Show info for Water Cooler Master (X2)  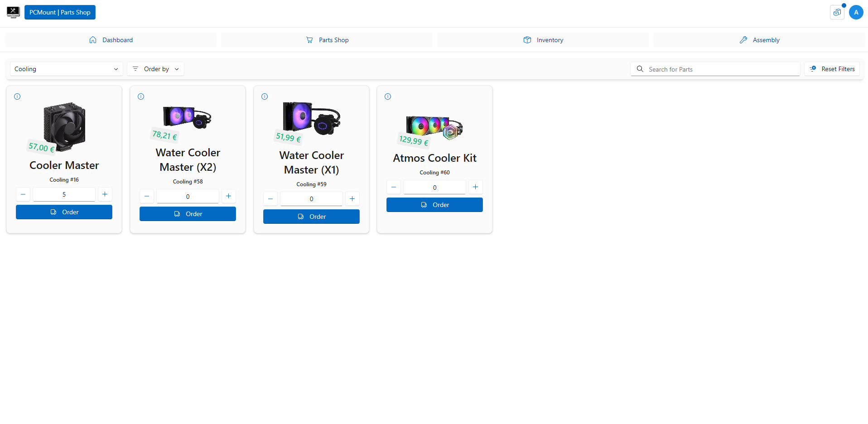[141, 96]
